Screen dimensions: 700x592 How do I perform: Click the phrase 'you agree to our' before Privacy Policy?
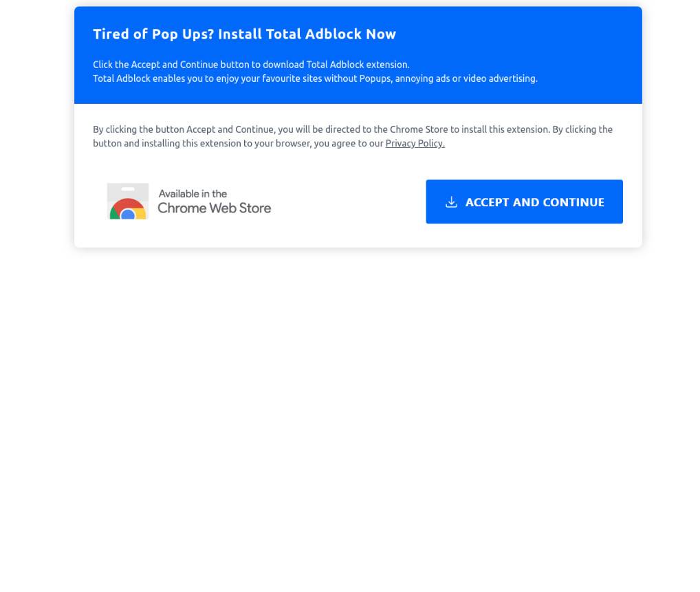coord(349,143)
